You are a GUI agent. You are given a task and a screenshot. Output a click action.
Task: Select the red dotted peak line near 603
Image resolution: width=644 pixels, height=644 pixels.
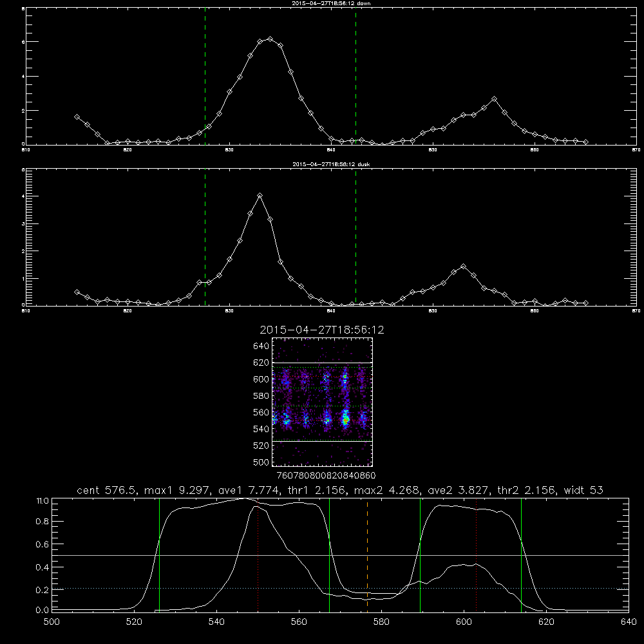477,554
